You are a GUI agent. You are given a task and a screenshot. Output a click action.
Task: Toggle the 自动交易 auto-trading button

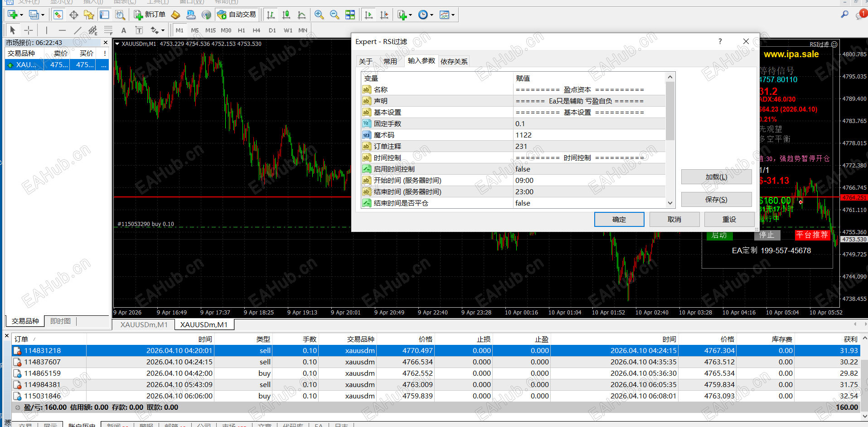237,15
